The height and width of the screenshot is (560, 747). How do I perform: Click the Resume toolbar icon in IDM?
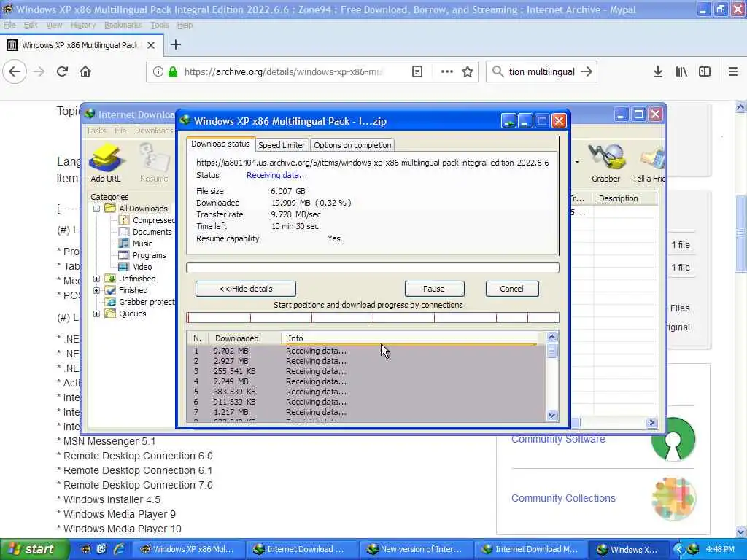154,163
